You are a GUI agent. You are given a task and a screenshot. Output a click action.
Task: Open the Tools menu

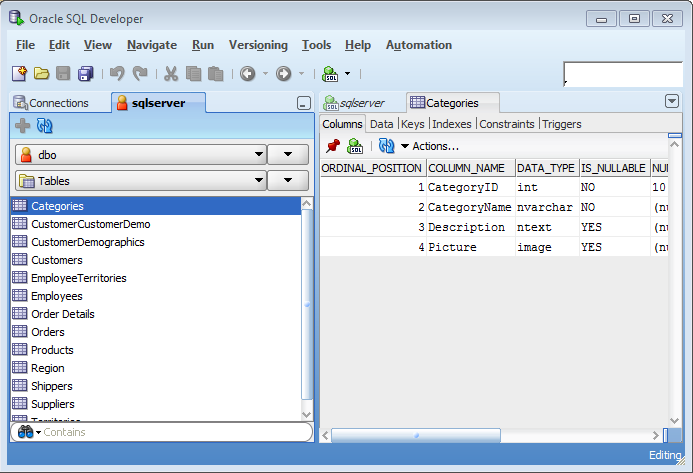316,45
